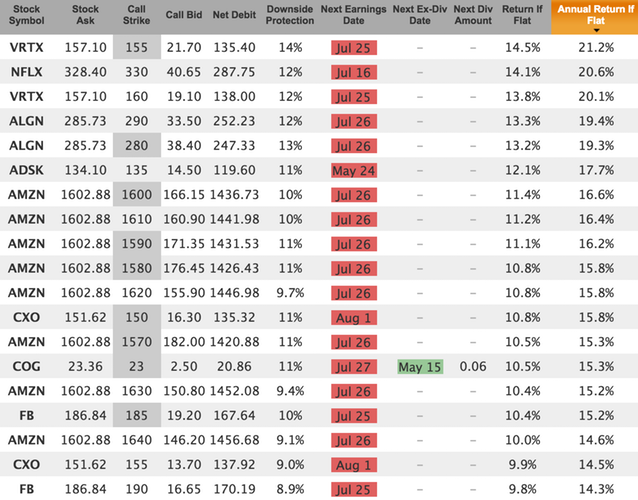Click the 1640 call strike cell
This screenshot has height=500, width=638.
(137, 440)
